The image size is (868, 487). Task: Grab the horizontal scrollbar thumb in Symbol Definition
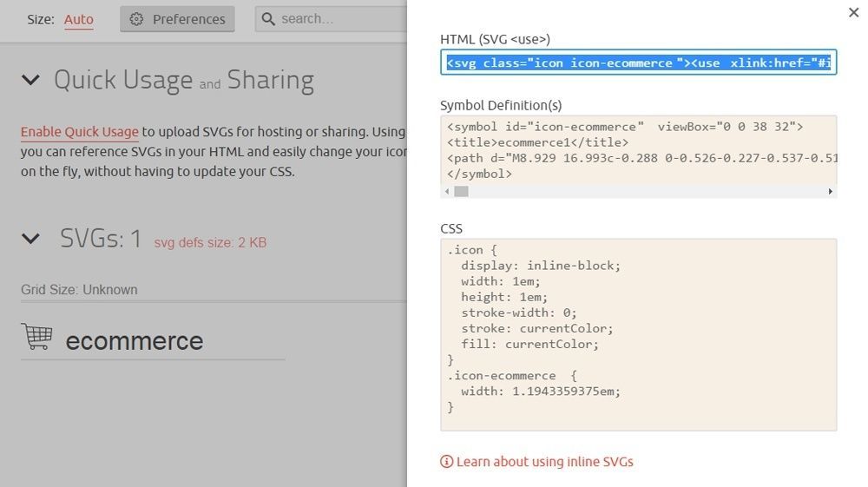click(461, 192)
